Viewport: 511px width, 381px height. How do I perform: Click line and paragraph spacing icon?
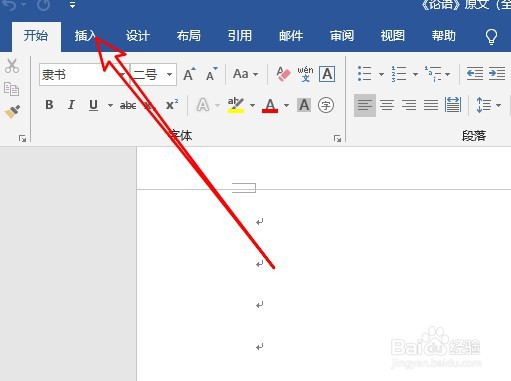coord(484,105)
